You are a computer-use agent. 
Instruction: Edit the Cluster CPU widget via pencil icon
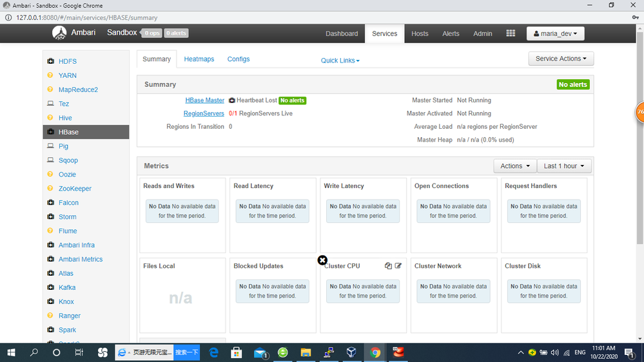click(398, 266)
